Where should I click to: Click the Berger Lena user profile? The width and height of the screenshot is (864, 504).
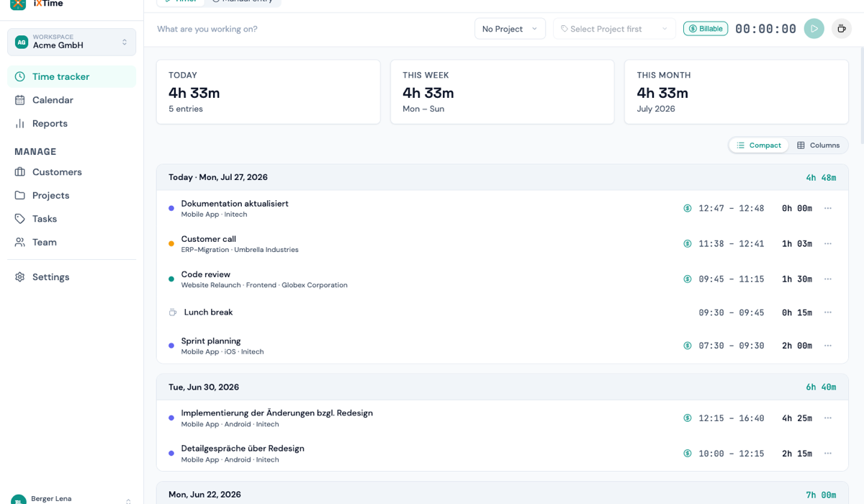[71, 498]
